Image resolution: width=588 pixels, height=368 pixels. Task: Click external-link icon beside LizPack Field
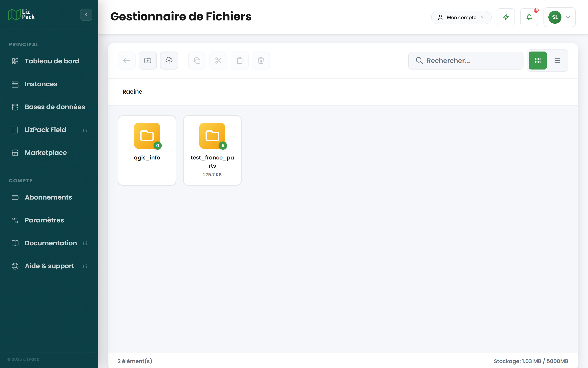(x=85, y=130)
